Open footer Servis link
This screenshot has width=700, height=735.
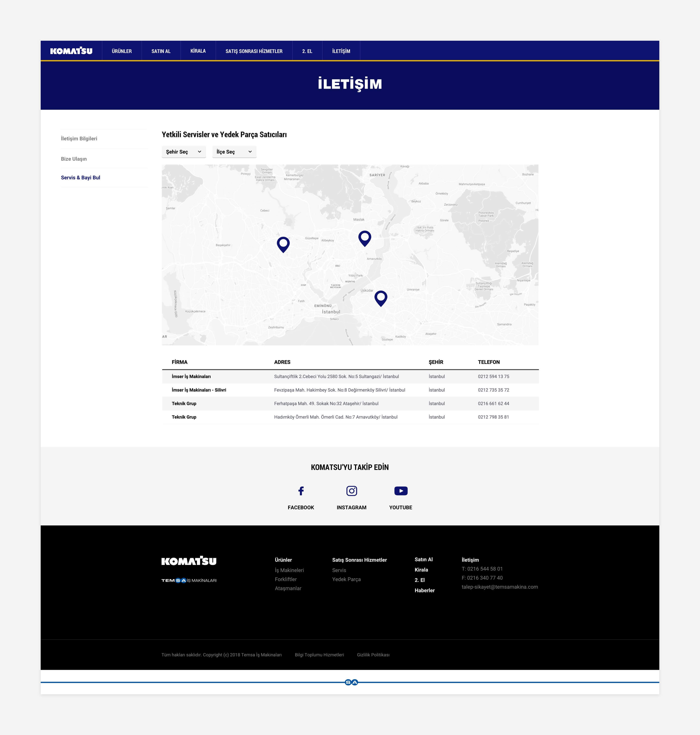(x=339, y=570)
